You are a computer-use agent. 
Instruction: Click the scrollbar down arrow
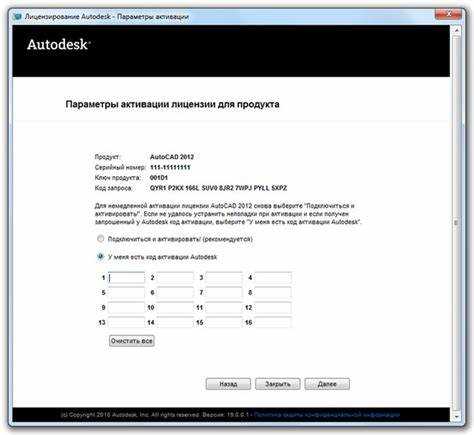coord(456,417)
